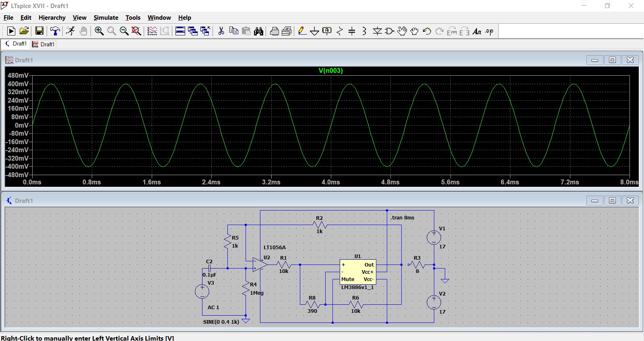Screen dimensions: 644x341
Task: Open the Tools menu
Action: [133, 18]
